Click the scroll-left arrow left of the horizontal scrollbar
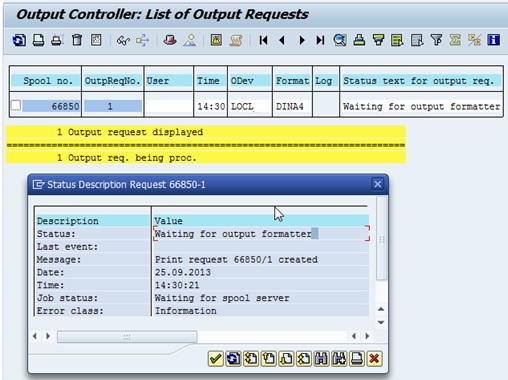 tap(35, 336)
